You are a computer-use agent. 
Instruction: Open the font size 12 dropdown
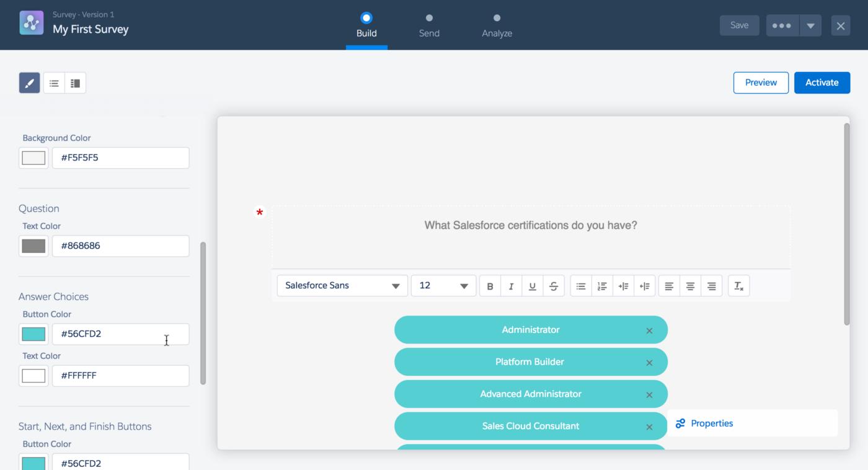click(443, 286)
